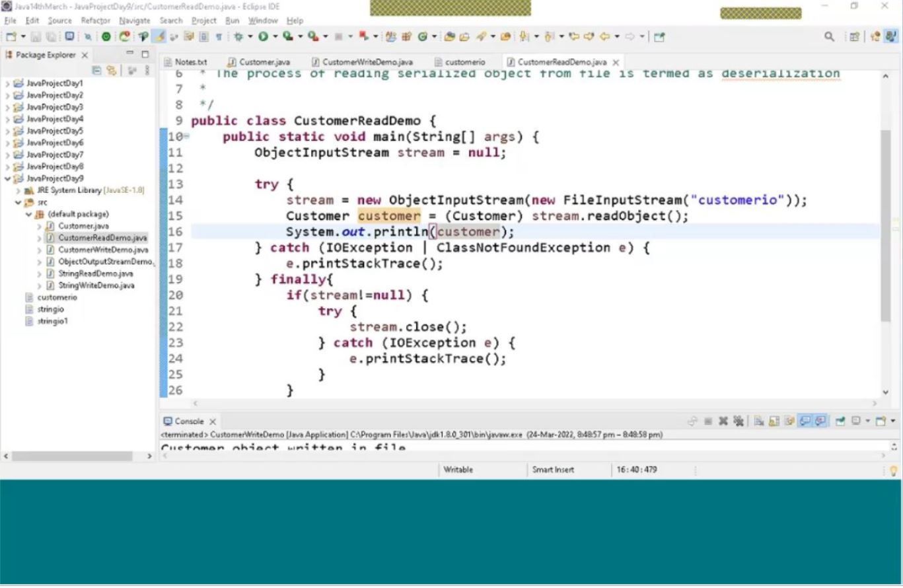Click the Save All toolbar icon
903x588 pixels.
coord(51,37)
